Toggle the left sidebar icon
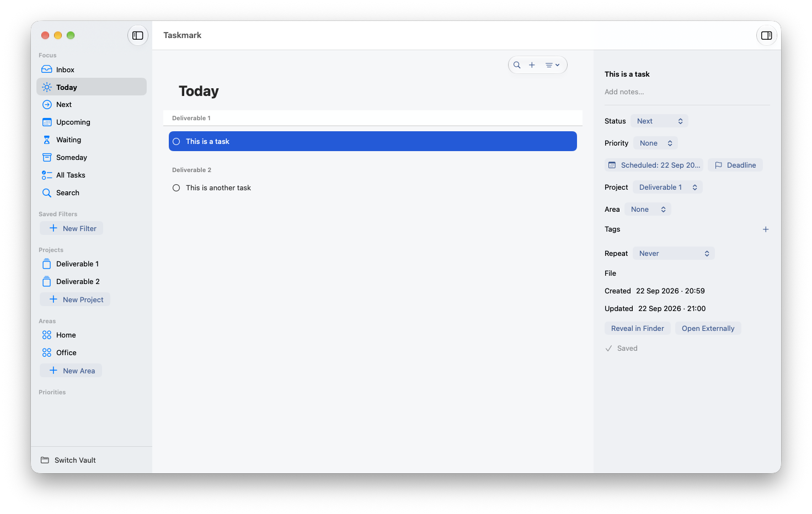The image size is (812, 514). [138, 35]
